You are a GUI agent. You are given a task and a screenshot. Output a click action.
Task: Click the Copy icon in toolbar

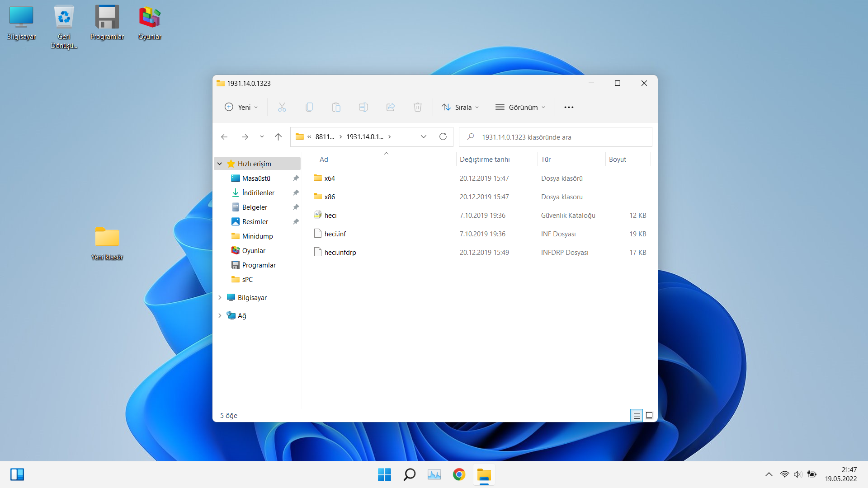point(309,107)
